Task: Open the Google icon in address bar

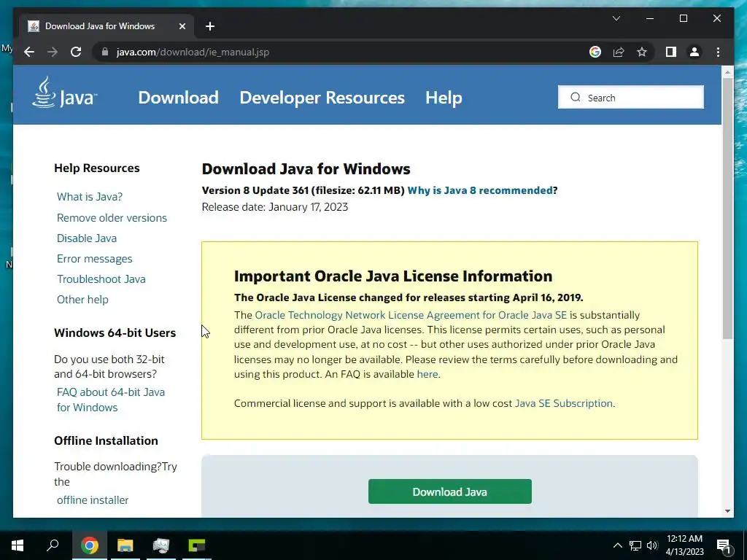Action: point(595,52)
